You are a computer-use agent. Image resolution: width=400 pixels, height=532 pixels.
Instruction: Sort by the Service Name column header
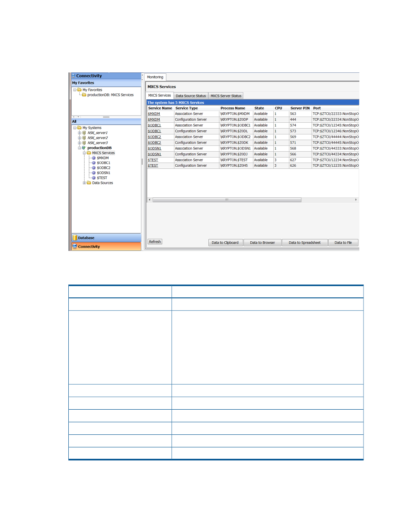160,108
